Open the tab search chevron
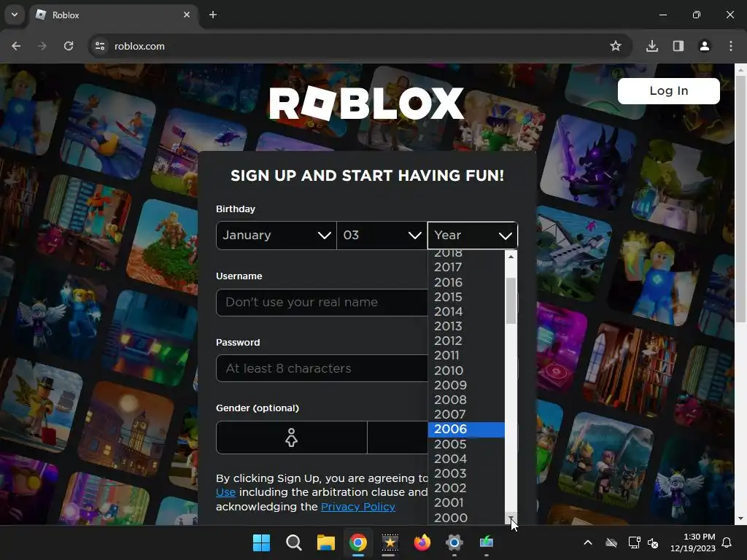 coord(15,15)
